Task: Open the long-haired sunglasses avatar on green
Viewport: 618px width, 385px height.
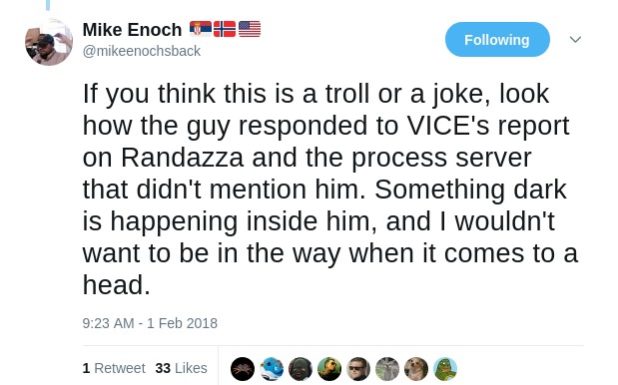Action: point(329,369)
